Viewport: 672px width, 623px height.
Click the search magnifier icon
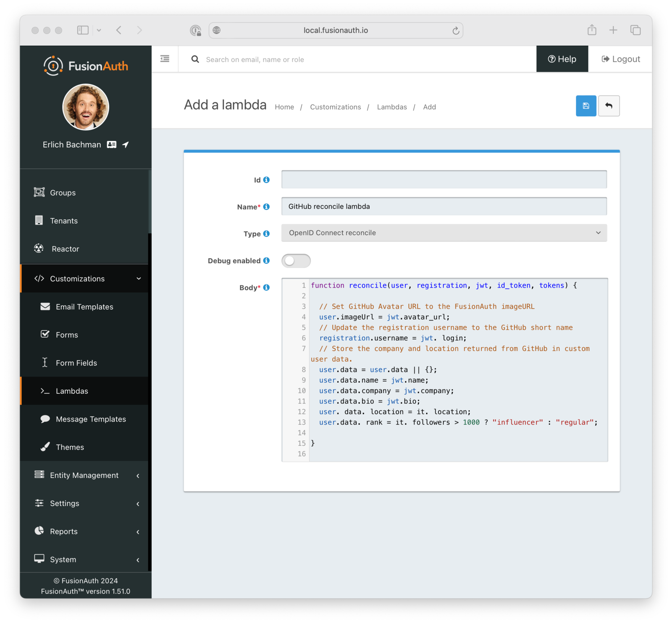coord(195,59)
